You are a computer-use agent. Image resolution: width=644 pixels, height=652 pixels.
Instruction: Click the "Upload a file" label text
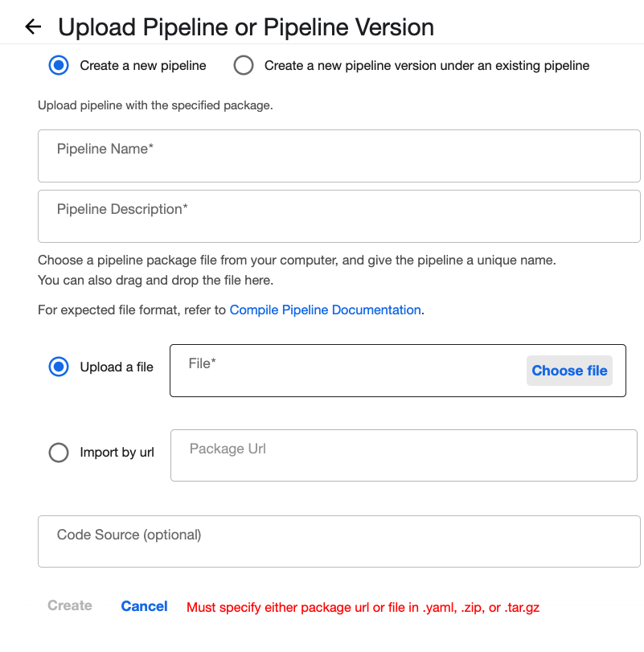point(117,367)
